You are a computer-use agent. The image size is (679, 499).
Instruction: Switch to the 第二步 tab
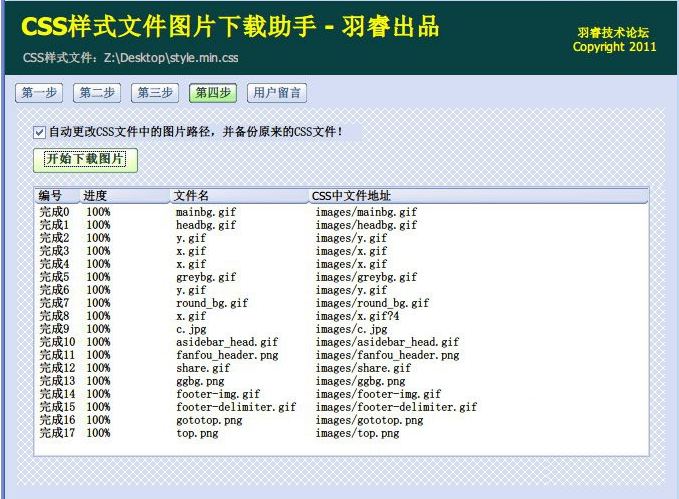pyautogui.click(x=97, y=93)
